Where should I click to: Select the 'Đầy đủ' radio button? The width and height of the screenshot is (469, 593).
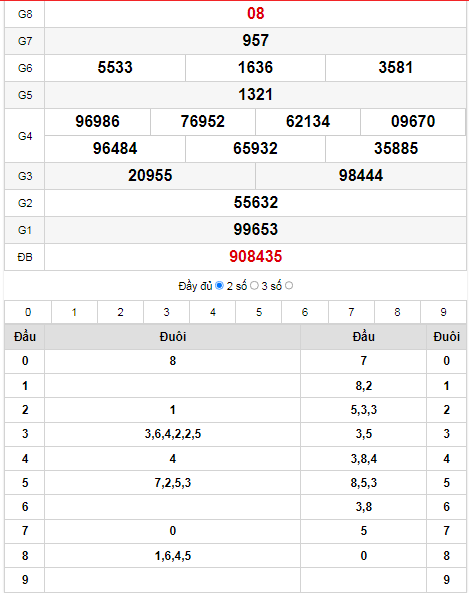click(x=219, y=286)
